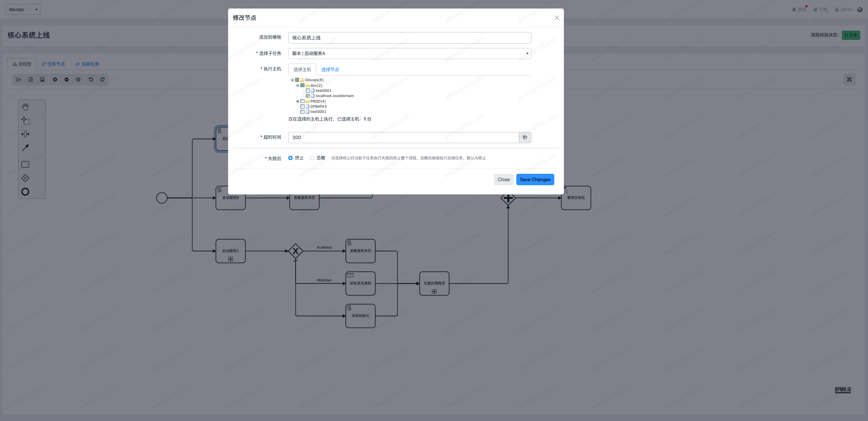Open the 选择子任务 dropdown
This screenshot has height=421, width=868.
[x=409, y=54]
